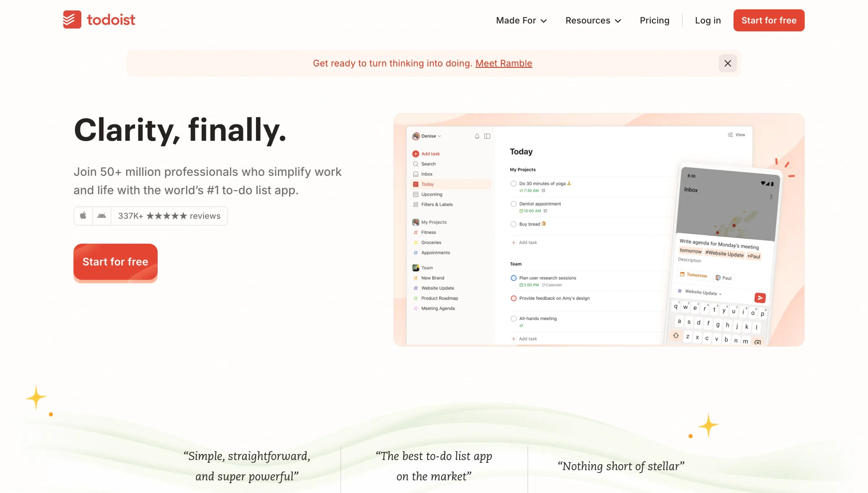Image resolution: width=868 pixels, height=493 pixels.
Task: Click the hash icon next to Fitness
Action: pos(416,232)
